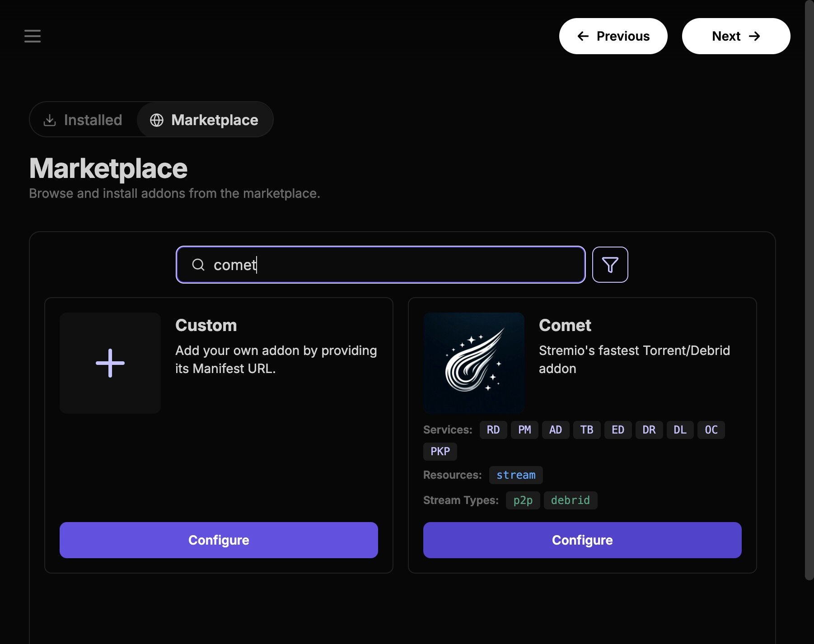Click the TB service badge

point(586,430)
